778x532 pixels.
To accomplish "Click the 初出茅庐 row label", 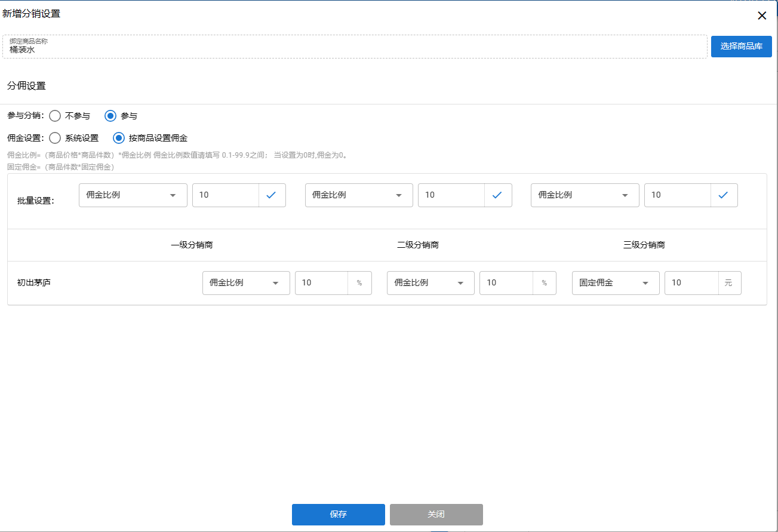I will coord(34,283).
